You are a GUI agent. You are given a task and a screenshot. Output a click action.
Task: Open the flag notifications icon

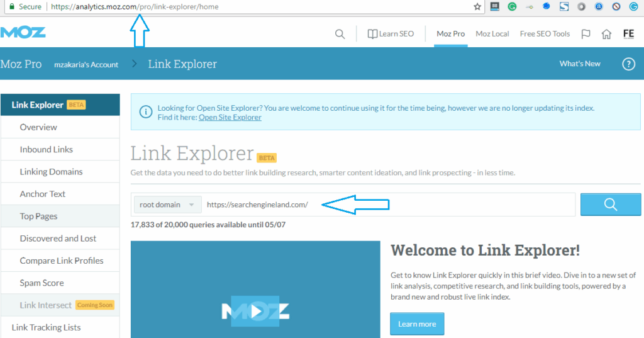pos(586,34)
